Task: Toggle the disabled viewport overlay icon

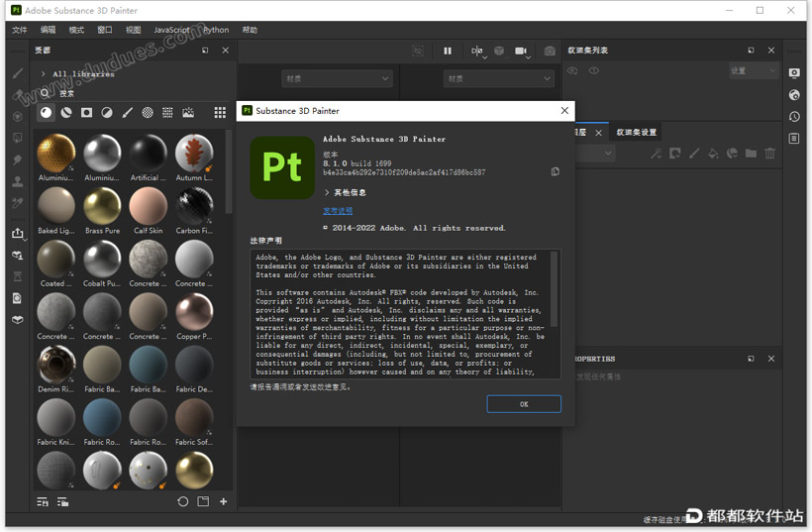Action: 418,51
